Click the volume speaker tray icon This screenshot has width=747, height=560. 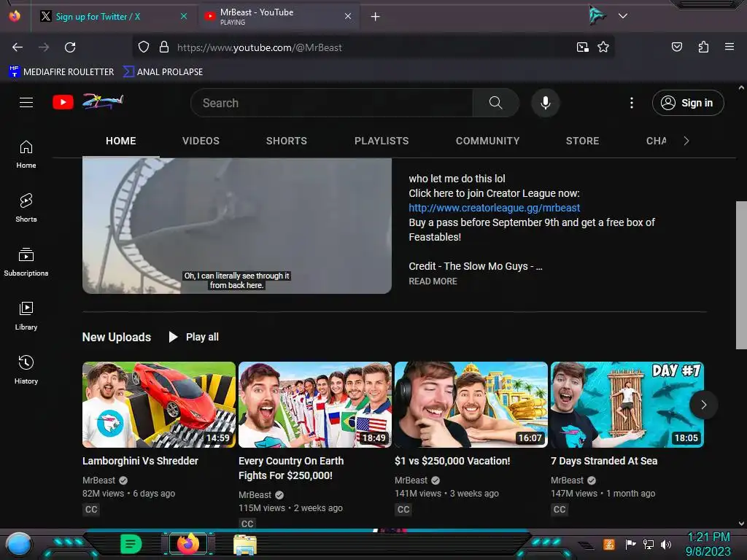[x=666, y=544]
